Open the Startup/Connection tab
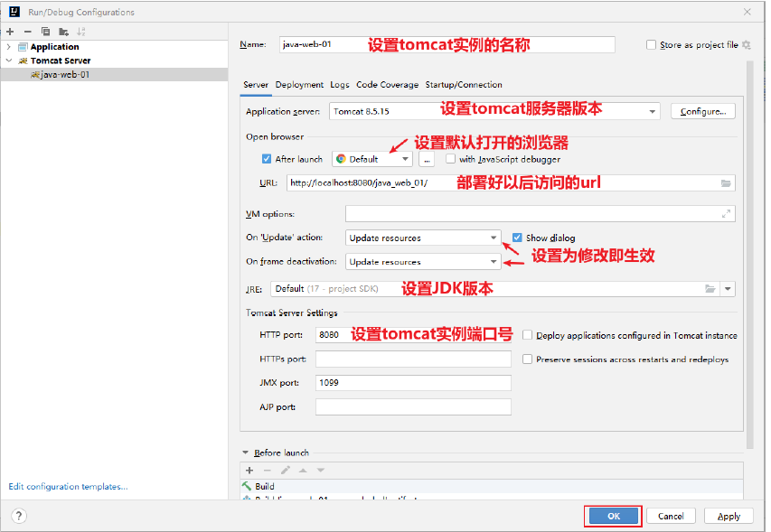The height and width of the screenshot is (532, 771). point(464,85)
